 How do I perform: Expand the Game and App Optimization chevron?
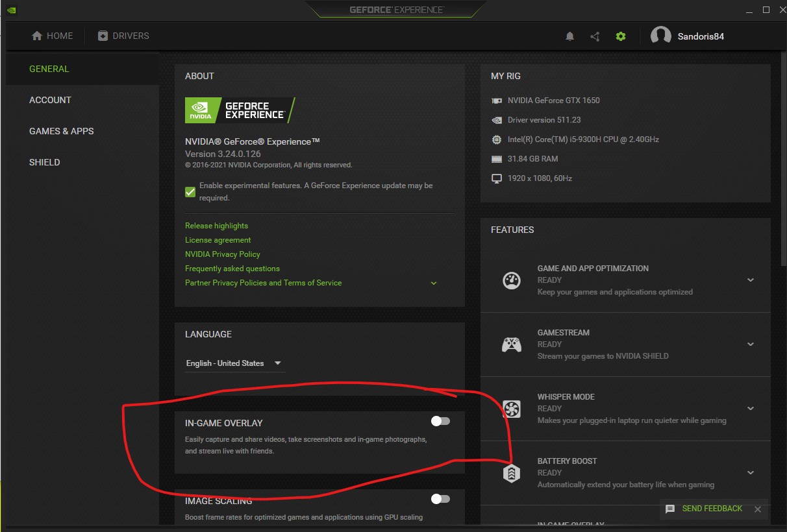point(751,280)
